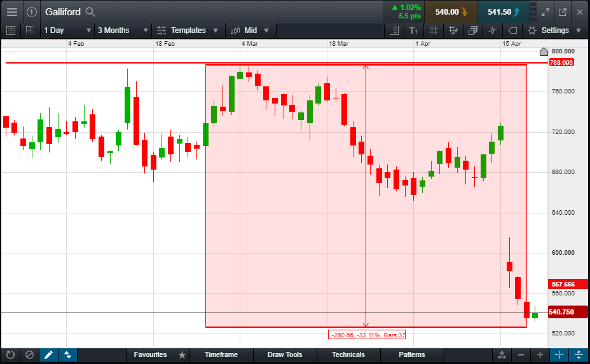Toggle the pencil drawing mode button
590x364 pixels.
[x=48, y=354]
